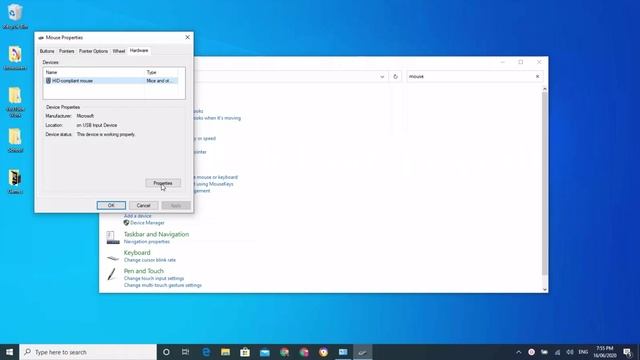Confirm the dialog with OK

tap(111, 205)
